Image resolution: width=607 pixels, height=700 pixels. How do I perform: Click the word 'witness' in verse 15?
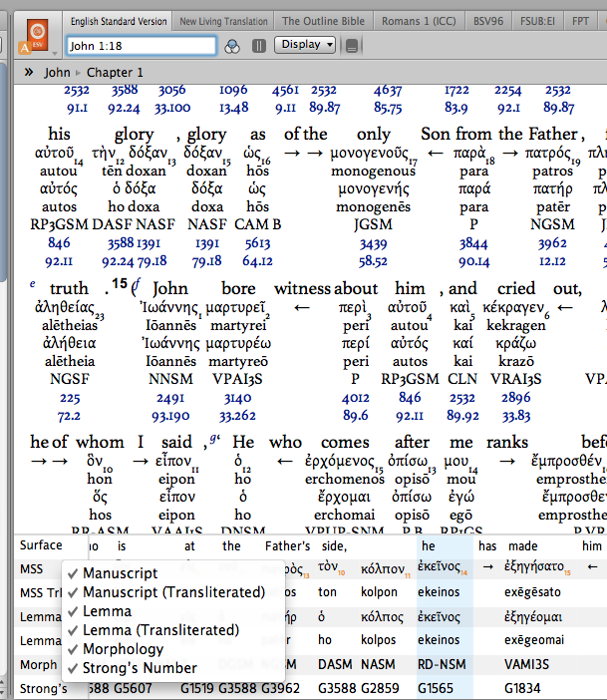pos(303,289)
